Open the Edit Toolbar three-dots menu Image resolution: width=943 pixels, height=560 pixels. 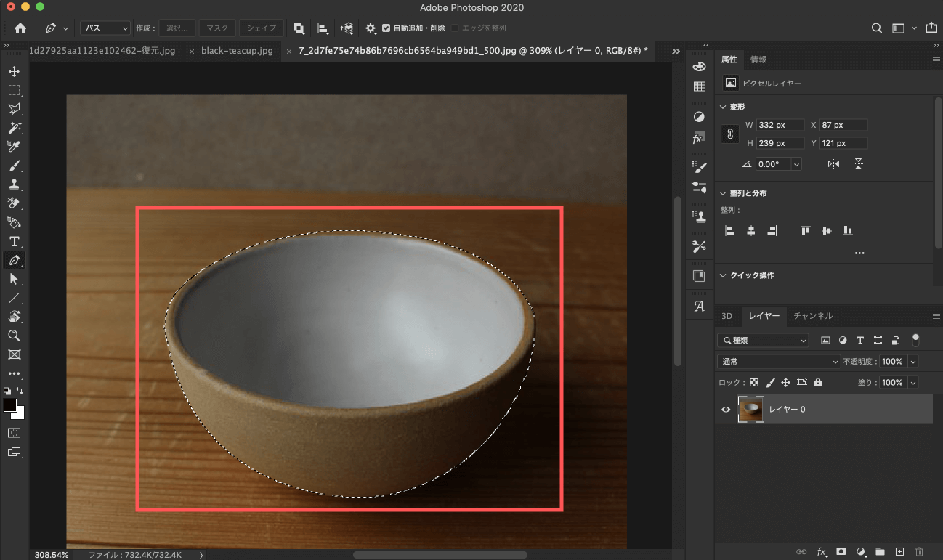[x=14, y=373]
